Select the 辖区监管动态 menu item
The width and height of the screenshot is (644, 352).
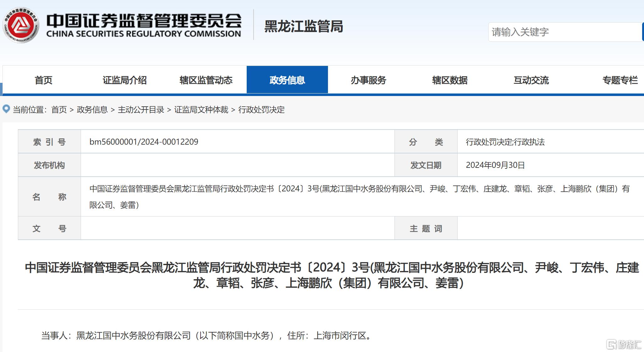pos(206,80)
